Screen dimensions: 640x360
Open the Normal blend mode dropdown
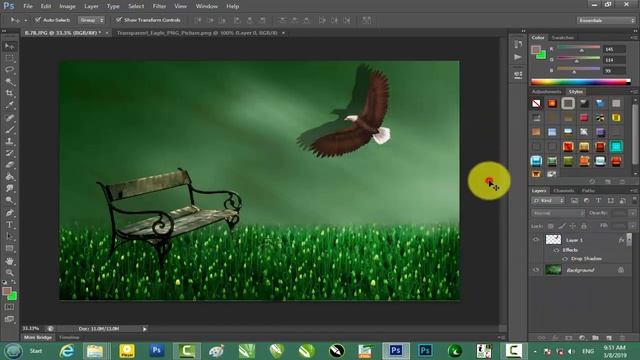coord(558,213)
